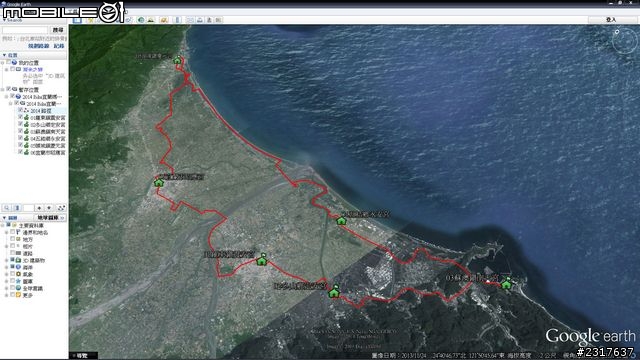Image resolution: width=640 pixels, height=360 pixels.
Task: Click the print icon in toolbar
Action: 200,20
